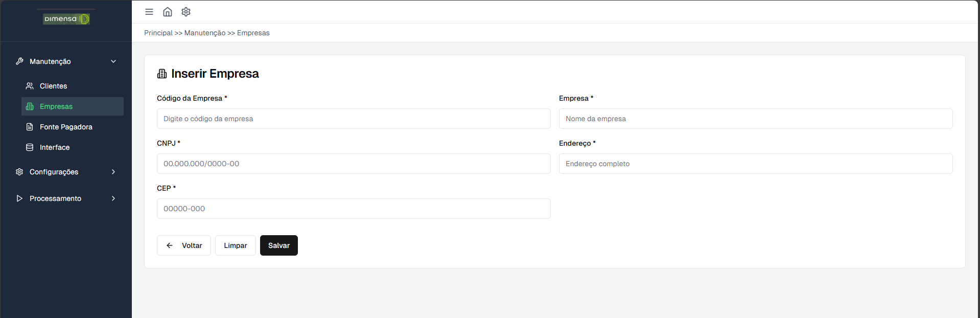The image size is (980, 318).
Task: Click the Clientes users icon
Action: click(30, 86)
